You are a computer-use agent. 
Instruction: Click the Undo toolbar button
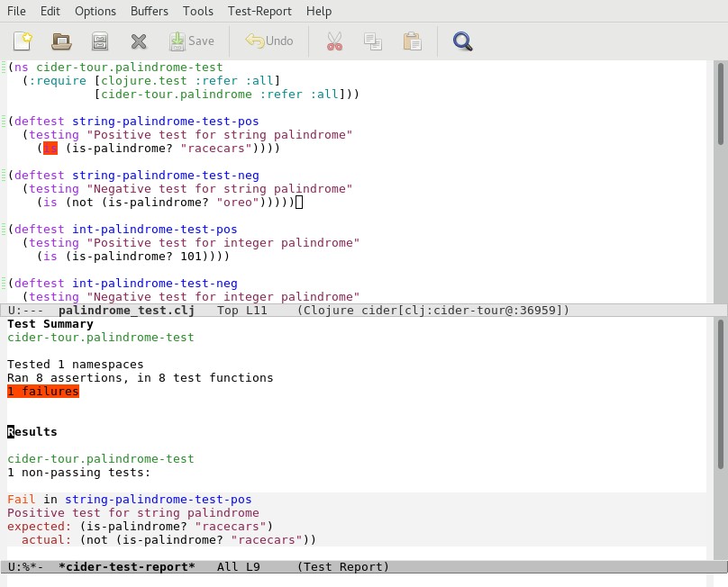(x=269, y=41)
